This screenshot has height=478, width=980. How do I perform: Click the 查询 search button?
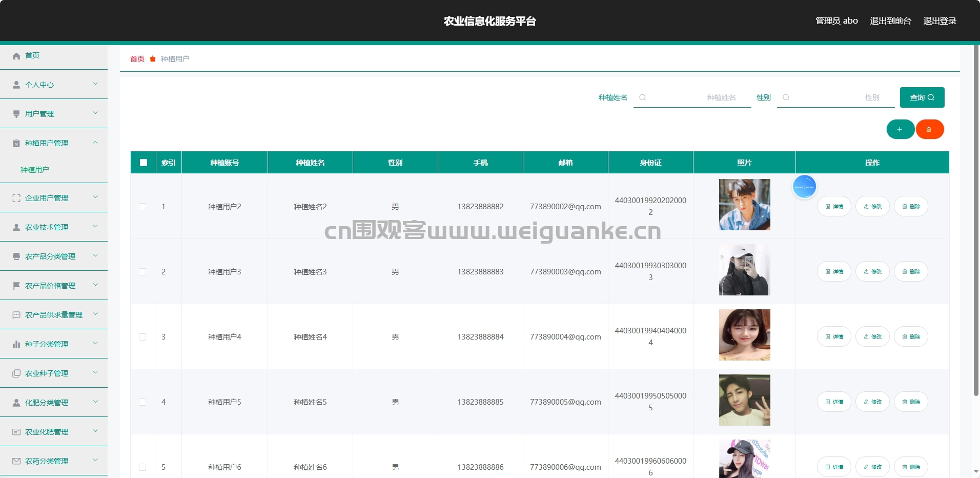coord(922,97)
